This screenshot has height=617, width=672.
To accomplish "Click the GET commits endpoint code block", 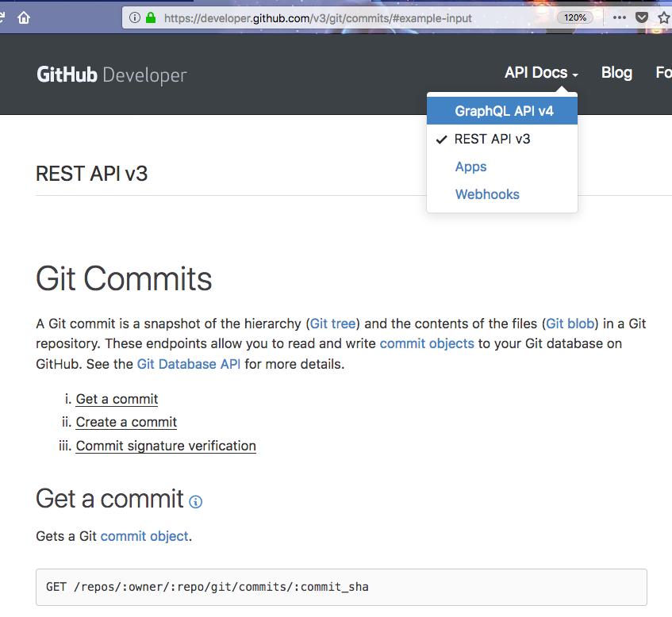I will coord(341,587).
